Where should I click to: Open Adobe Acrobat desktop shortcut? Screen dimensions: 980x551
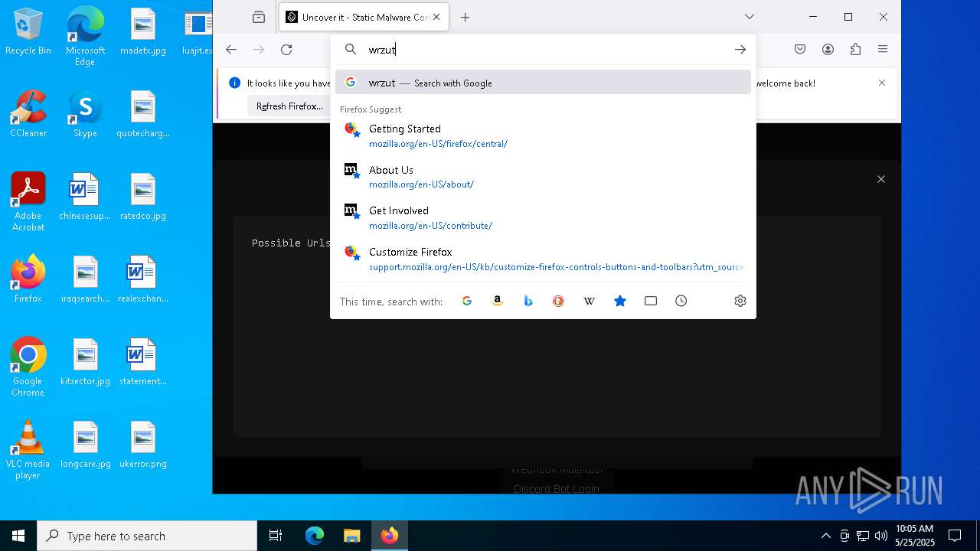(x=28, y=202)
